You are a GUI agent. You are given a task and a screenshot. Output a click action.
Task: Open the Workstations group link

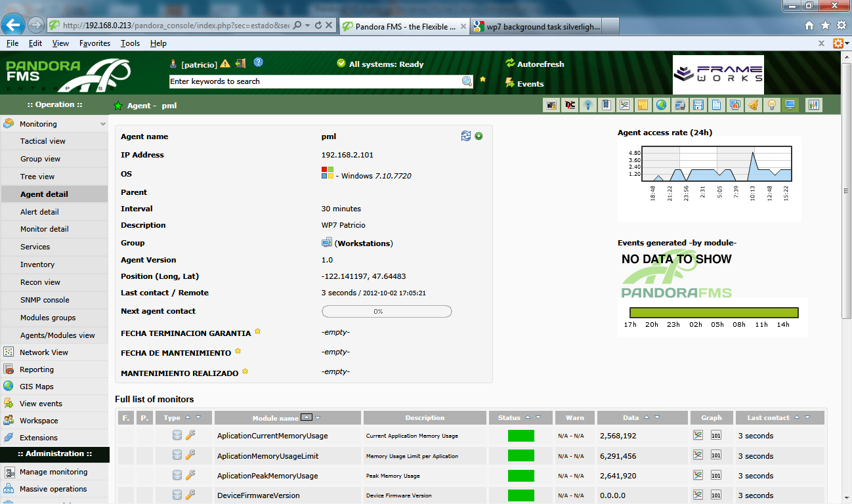click(x=364, y=243)
